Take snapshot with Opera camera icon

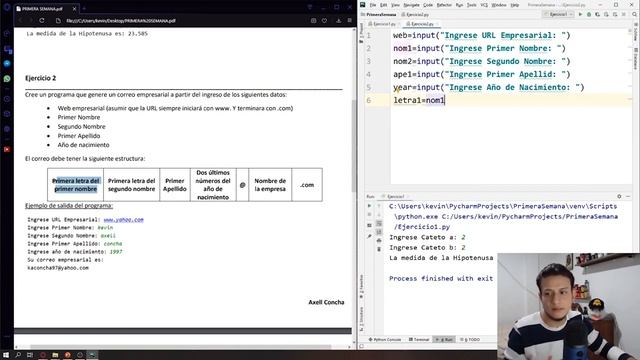click(x=313, y=20)
